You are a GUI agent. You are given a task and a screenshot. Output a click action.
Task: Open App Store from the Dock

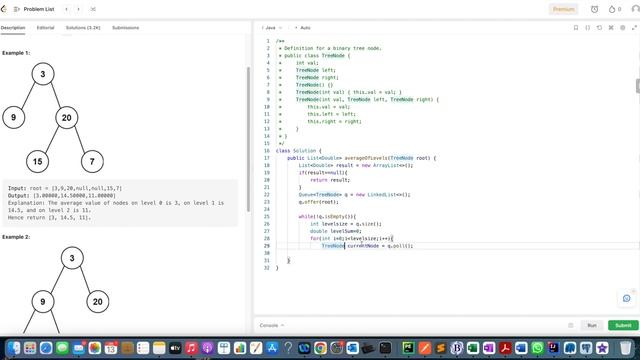point(272,348)
